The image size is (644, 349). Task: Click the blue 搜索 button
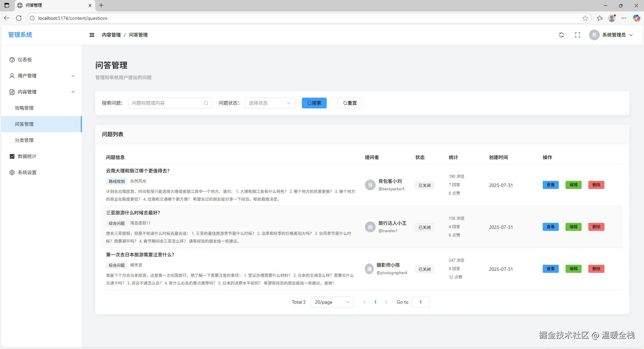314,103
